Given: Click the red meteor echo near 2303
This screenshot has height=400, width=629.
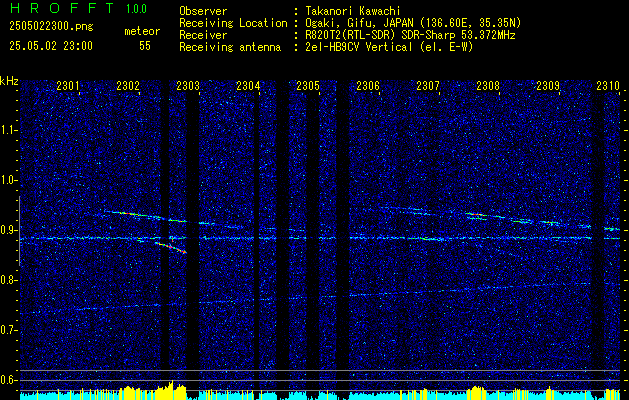Looking at the screenshot, I should click(x=171, y=247).
